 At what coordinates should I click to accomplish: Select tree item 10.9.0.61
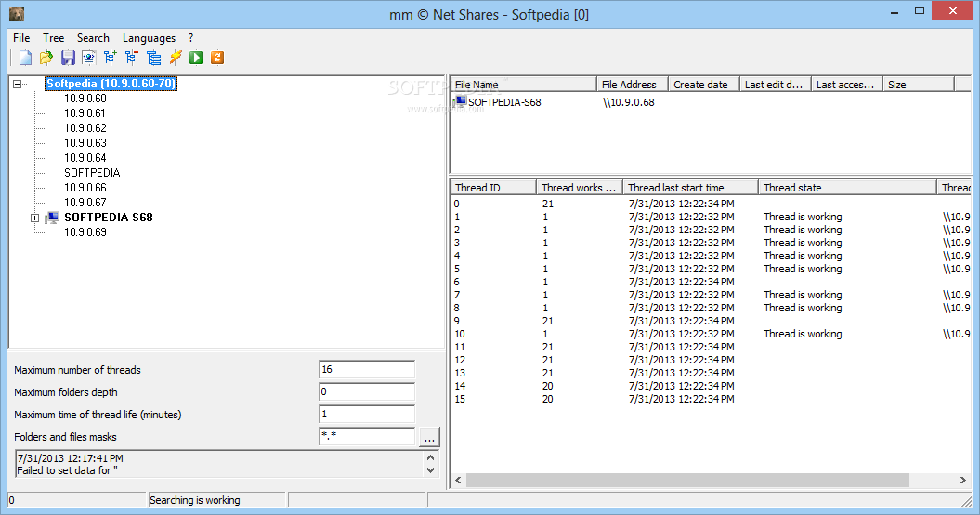point(85,113)
